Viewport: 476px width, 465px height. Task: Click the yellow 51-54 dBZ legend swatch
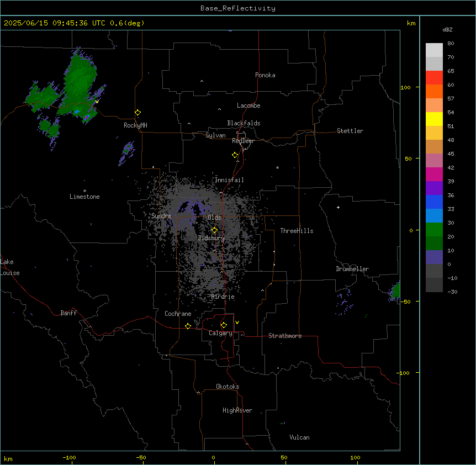[434, 119]
